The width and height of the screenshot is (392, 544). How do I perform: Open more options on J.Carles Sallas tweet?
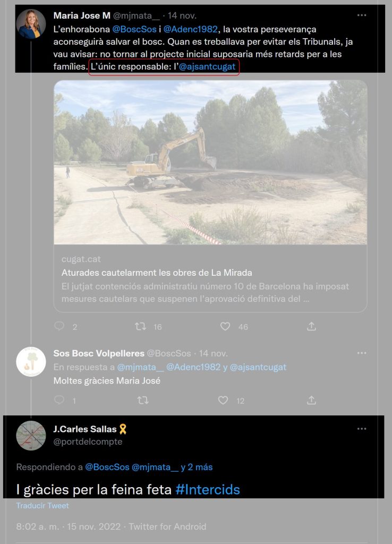[362, 429]
